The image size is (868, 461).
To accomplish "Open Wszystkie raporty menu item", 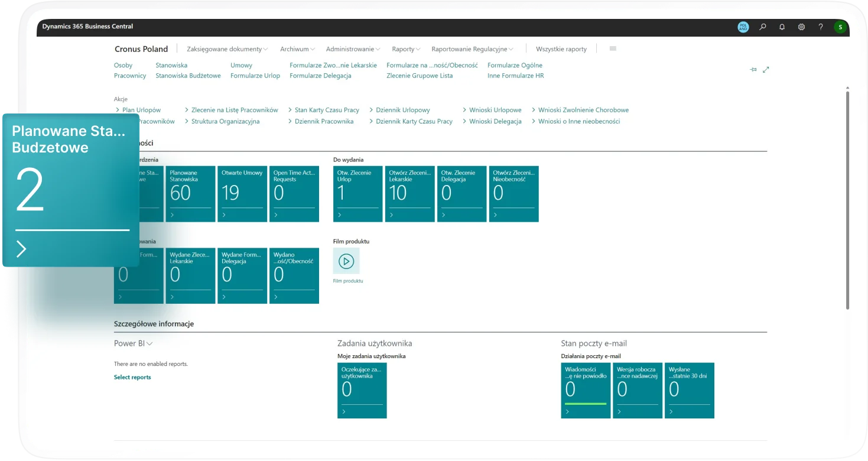I will (x=561, y=49).
